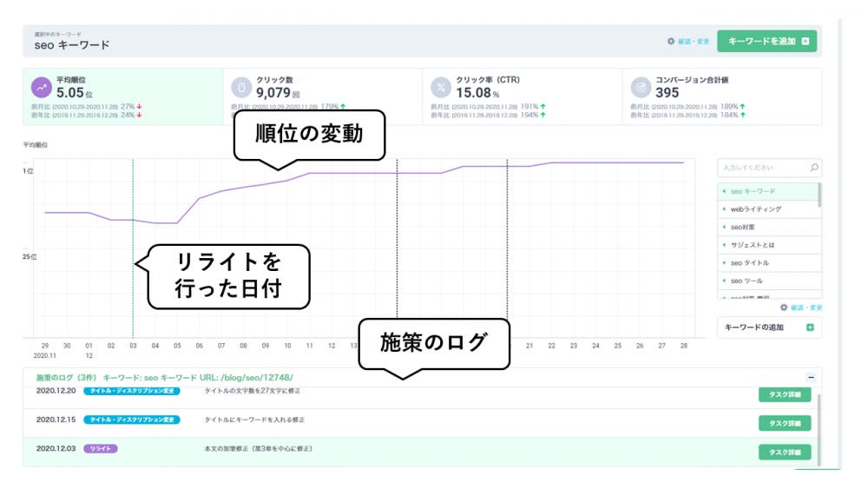
Task: Click the percent icon beside クリック率
Action: (x=441, y=88)
